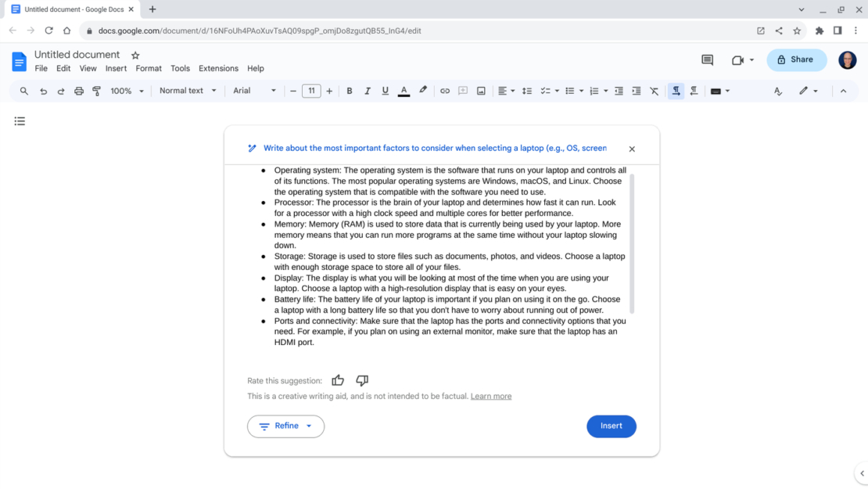
Task: Click the Print icon
Action: click(78, 90)
